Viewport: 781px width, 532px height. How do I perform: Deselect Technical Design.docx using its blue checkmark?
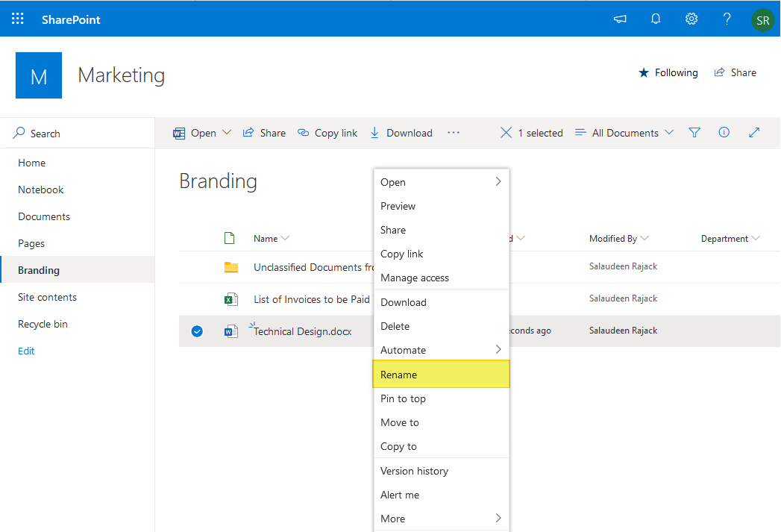pyautogui.click(x=196, y=331)
